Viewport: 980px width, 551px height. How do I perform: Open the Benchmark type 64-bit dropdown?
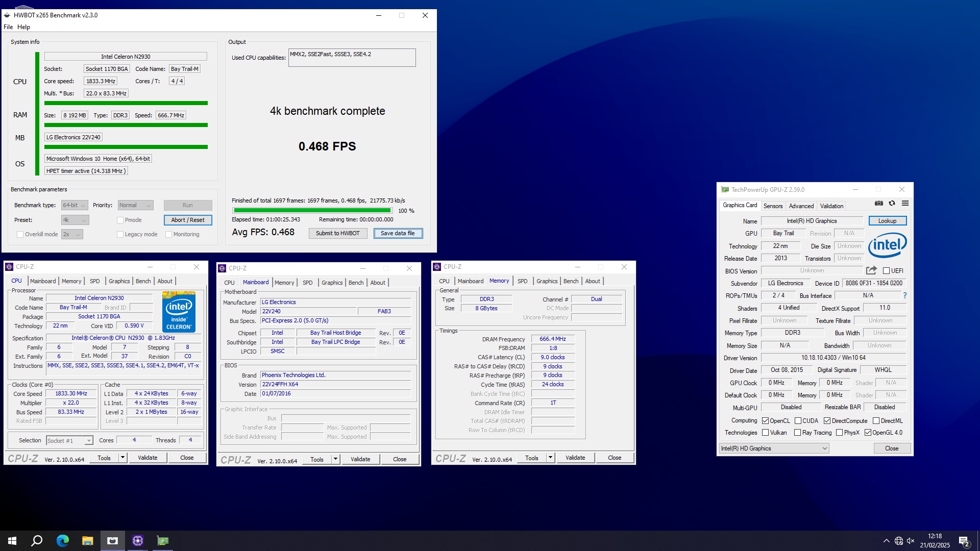(x=75, y=205)
